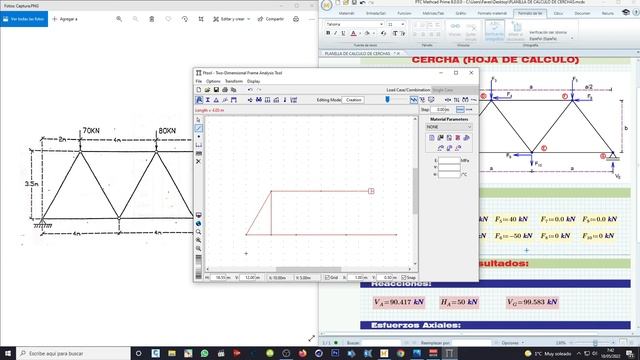Open the Editing Mode Creation dropdown in Ftool
The height and width of the screenshot is (360, 640).
[353, 100]
